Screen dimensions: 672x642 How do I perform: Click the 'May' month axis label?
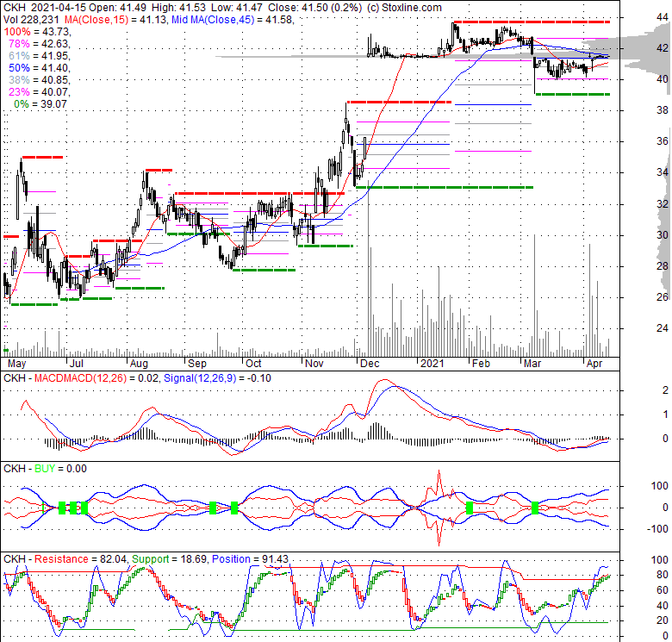(16, 364)
